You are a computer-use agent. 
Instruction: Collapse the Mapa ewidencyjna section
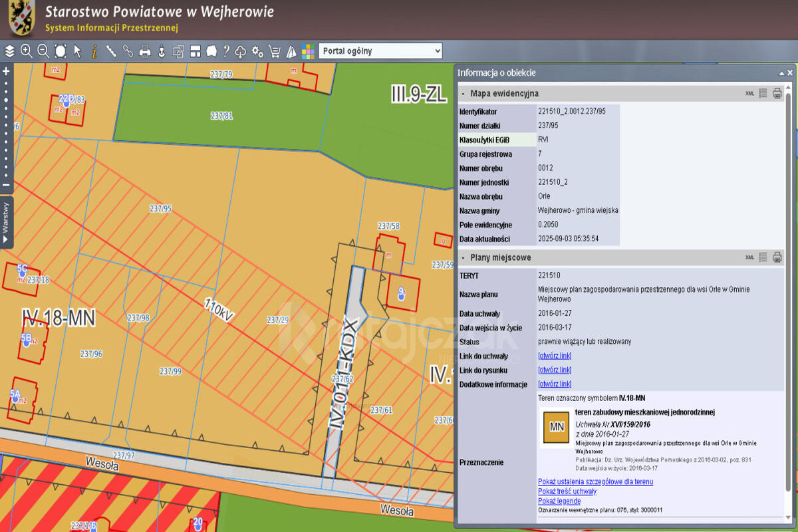click(x=464, y=93)
